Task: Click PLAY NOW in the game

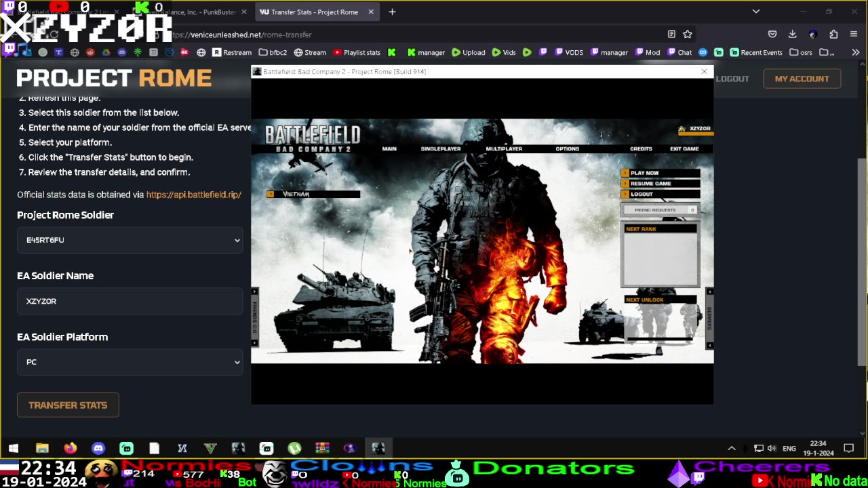Action: point(660,173)
